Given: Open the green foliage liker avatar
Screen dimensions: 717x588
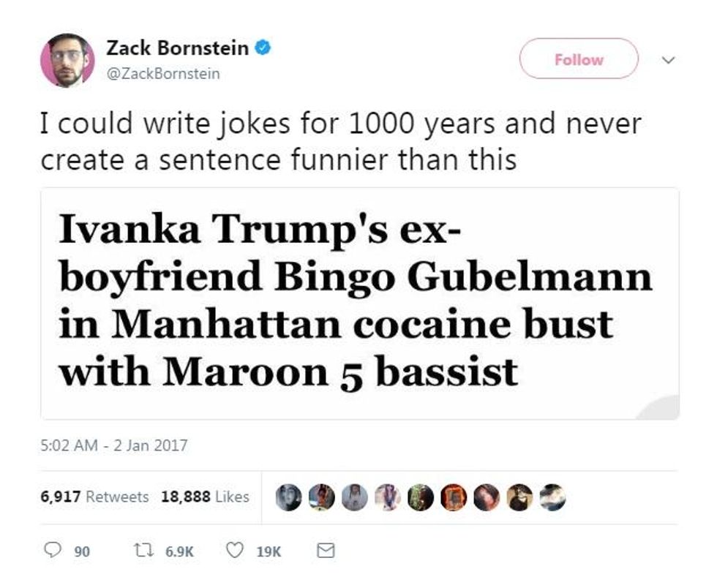Looking at the screenshot, I should click(x=419, y=497).
